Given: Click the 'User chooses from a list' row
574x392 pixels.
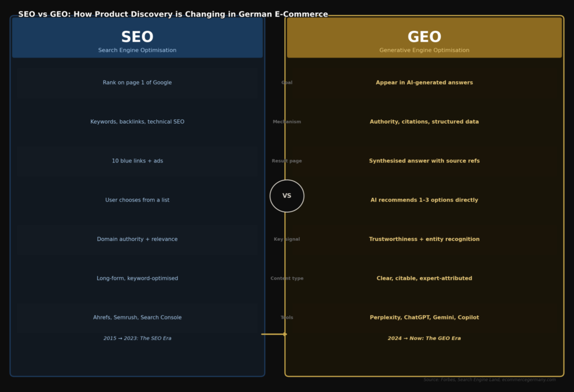Looking at the screenshot, I should click(137, 200).
